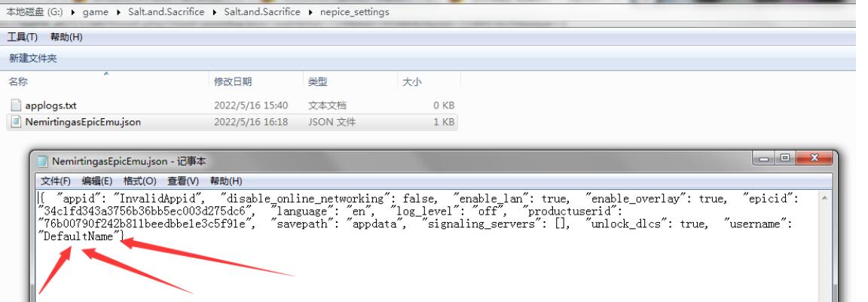Open the 查看(V) menu

[182, 181]
